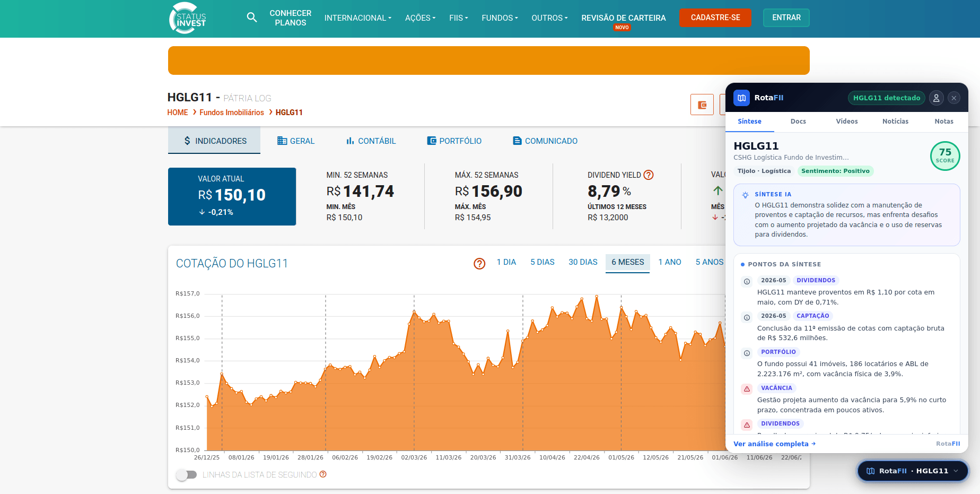Open the search magnifier icon

click(252, 18)
